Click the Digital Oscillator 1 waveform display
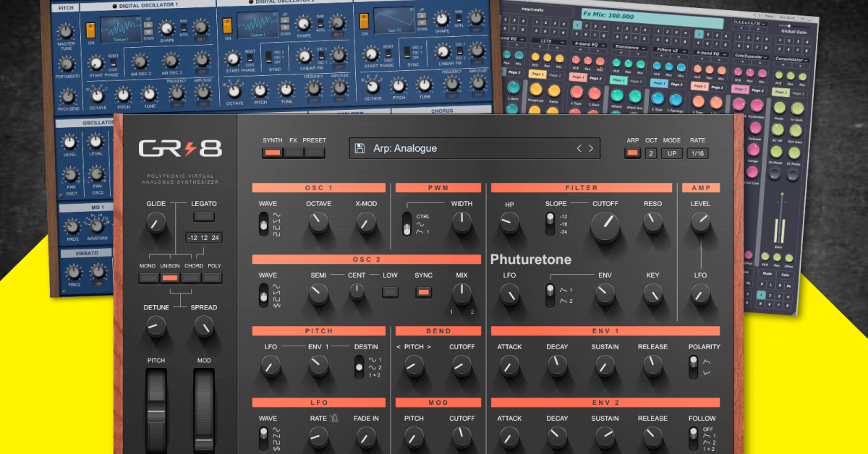 pos(121,29)
